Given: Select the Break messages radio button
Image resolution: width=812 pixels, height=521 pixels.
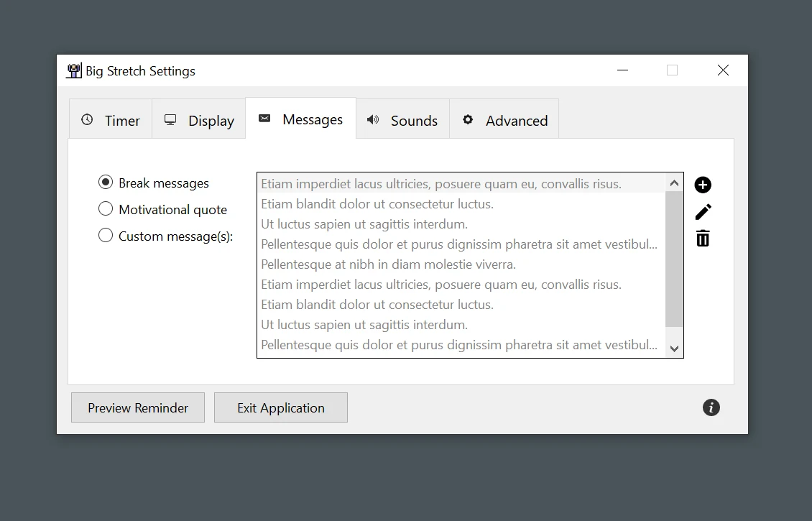Looking at the screenshot, I should (106, 183).
